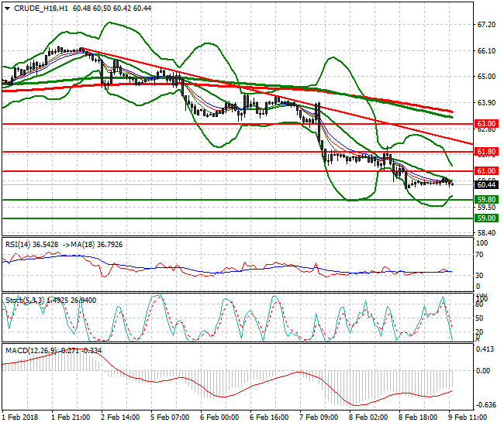Click the RSI scale level 30
The height and width of the screenshot is (426, 504).
click(x=479, y=276)
